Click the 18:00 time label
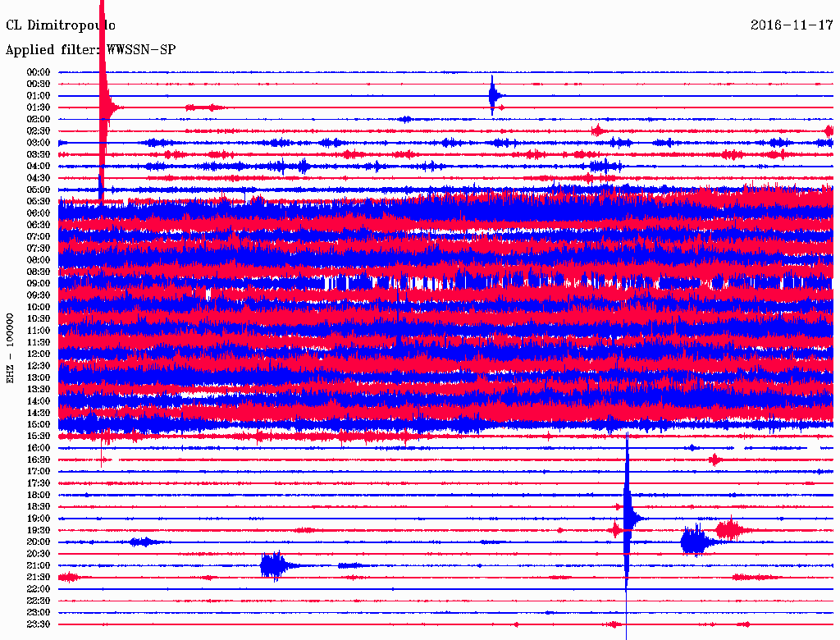This screenshot has height=640, width=840. [x=39, y=496]
